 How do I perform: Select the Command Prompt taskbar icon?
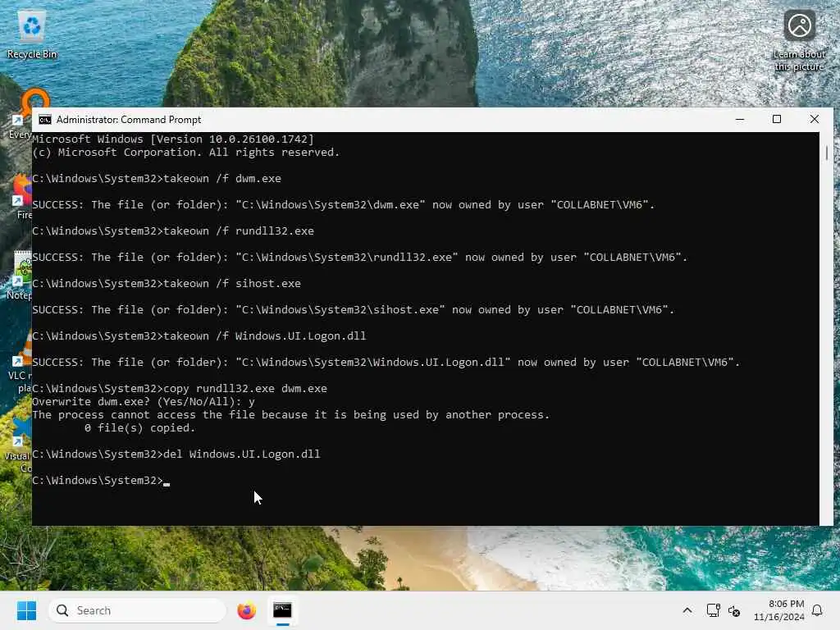282,610
